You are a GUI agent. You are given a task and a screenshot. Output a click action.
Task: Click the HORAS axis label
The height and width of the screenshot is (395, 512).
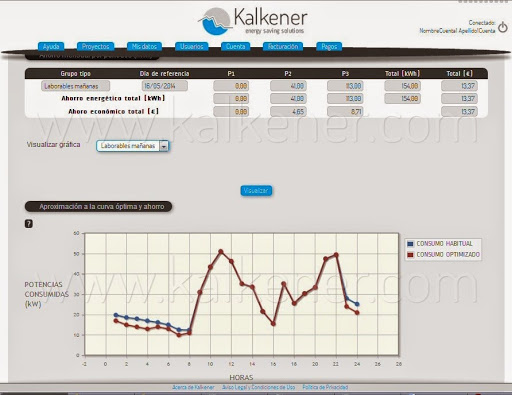(241, 377)
